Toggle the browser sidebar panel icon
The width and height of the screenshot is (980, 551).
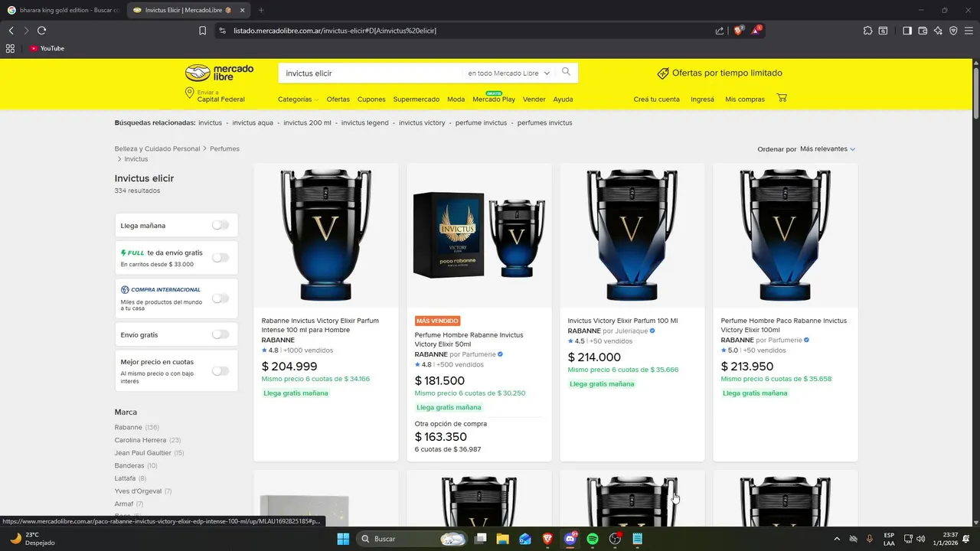click(907, 31)
